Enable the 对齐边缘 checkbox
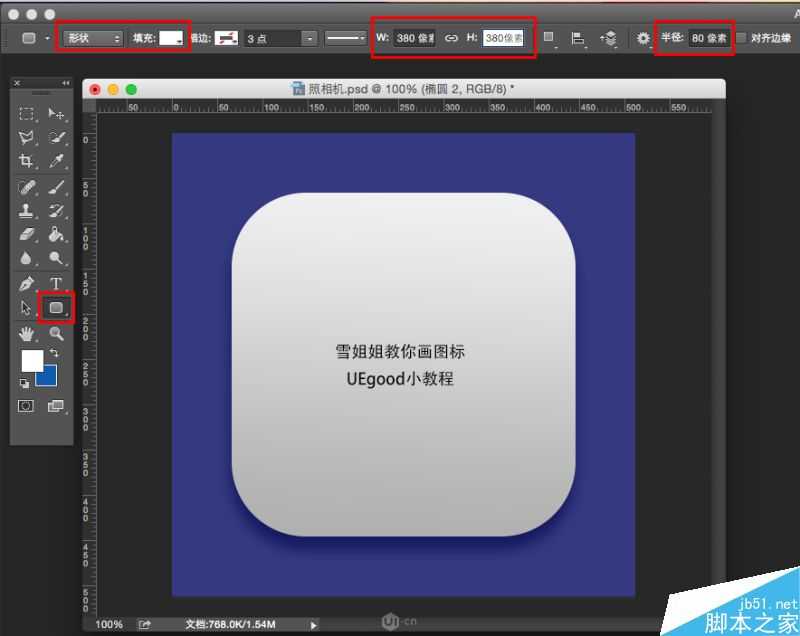 click(x=743, y=38)
